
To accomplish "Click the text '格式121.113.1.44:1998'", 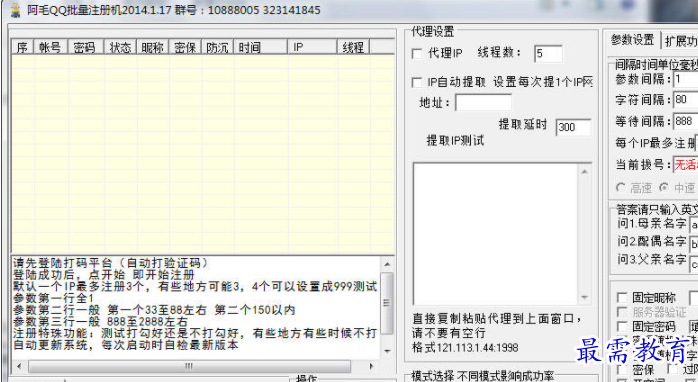I will [465, 347].
